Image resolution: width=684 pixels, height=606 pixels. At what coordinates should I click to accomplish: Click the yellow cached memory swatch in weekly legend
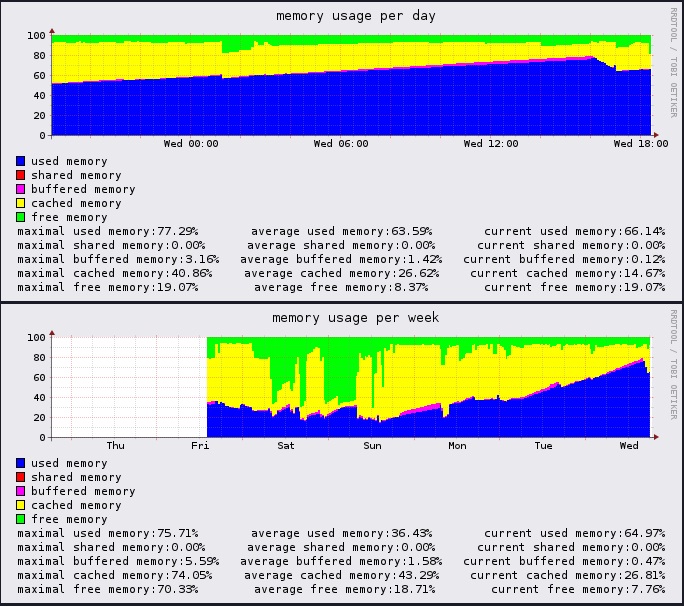pyautogui.click(x=21, y=505)
